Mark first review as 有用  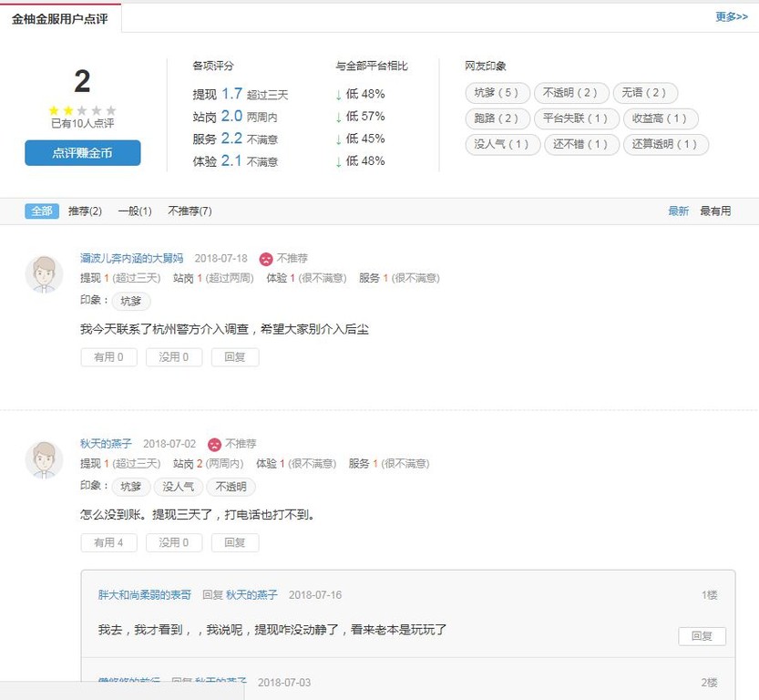tap(108, 357)
